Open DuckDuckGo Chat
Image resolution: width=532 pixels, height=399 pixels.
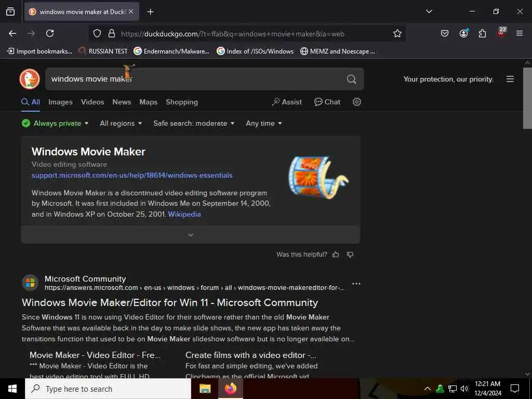[x=327, y=102]
